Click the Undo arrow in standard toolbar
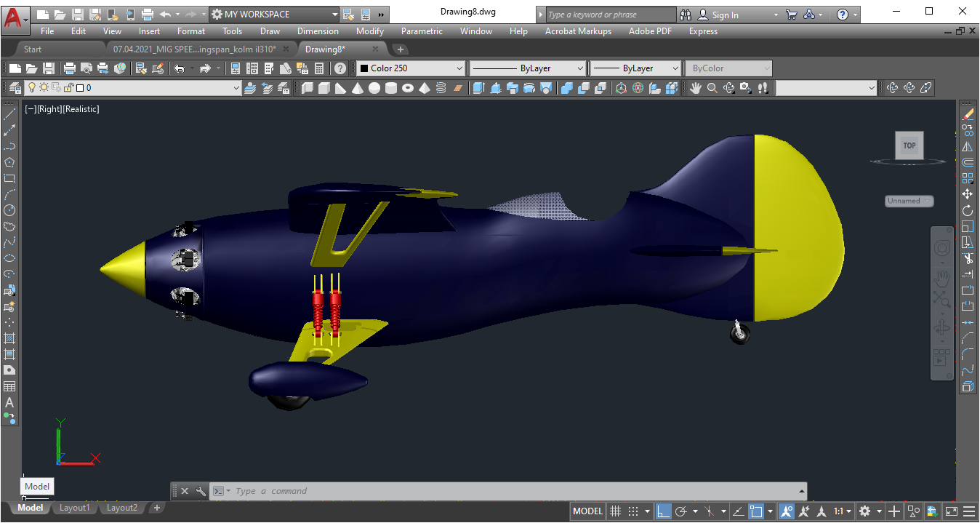The width and height of the screenshot is (980, 523). 180,68
